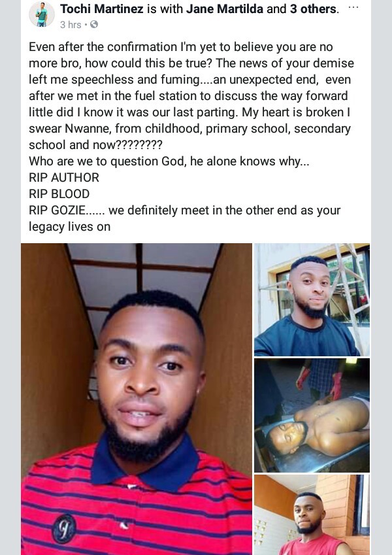Click the globe public privacy icon
Viewport: 392px width, 555px height.
[x=94, y=25]
